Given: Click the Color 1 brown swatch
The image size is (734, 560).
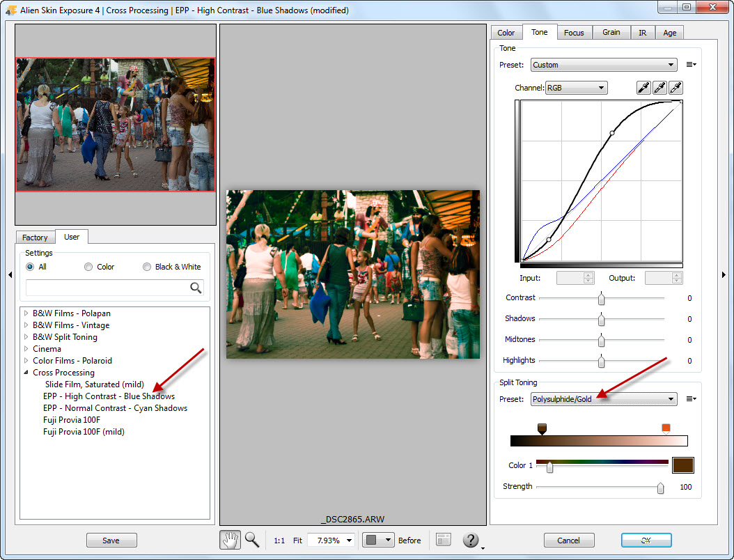Looking at the screenshot, I should pyautogui.click(x=682, y=465).
